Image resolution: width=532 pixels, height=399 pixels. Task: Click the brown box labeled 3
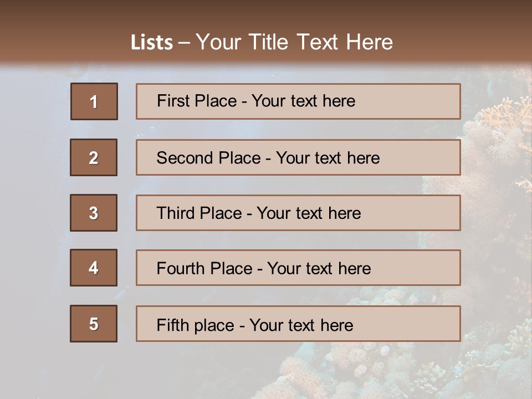click(x=94, y=213)
